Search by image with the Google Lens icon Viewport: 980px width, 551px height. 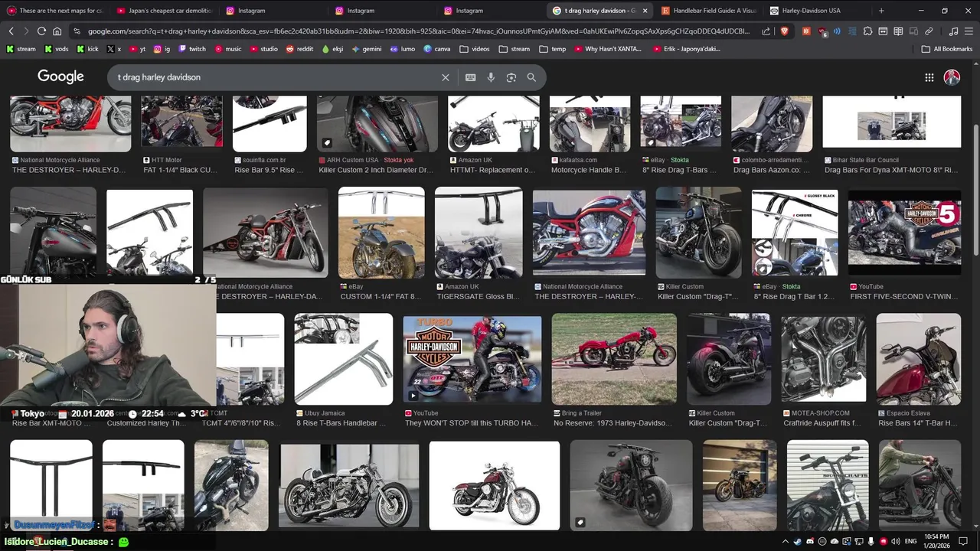(x=511, y=77)
